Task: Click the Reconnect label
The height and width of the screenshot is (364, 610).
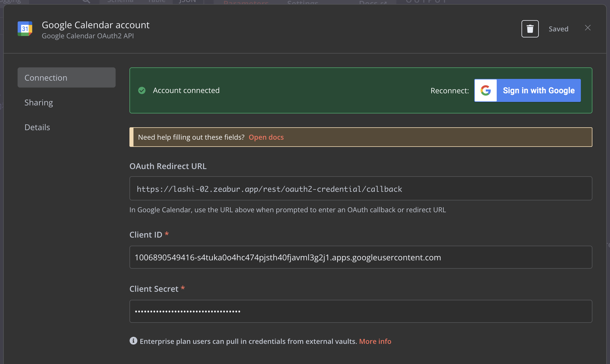Action: pos(450,91)
